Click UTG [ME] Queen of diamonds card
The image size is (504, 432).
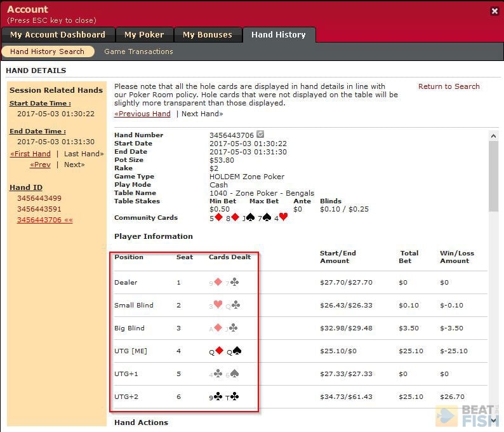click(x=216, y=351)
